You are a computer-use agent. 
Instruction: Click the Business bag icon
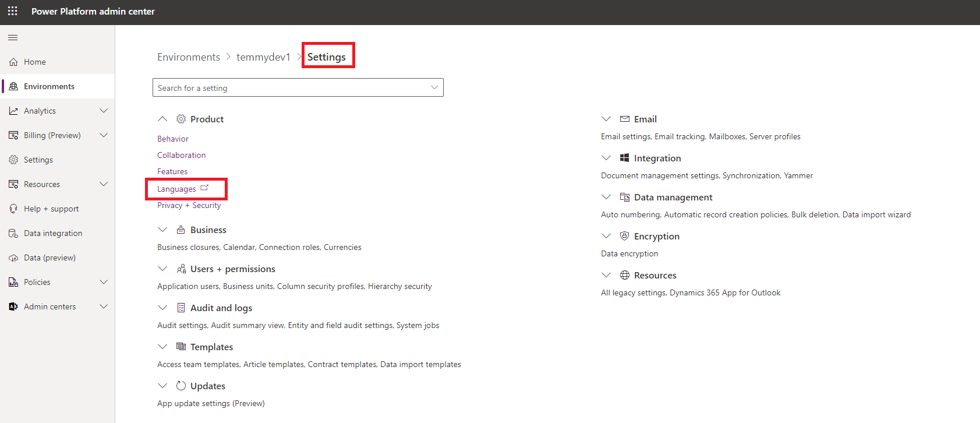[x=181, y=230]
